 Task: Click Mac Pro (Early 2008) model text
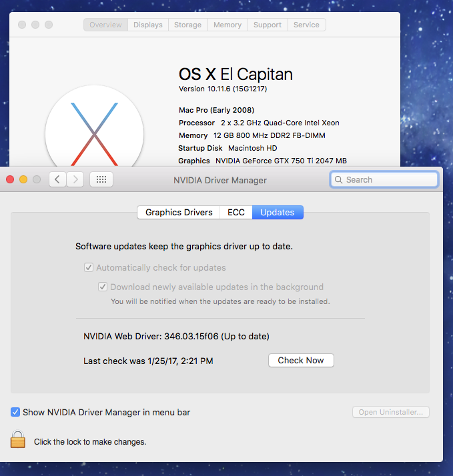216,110
